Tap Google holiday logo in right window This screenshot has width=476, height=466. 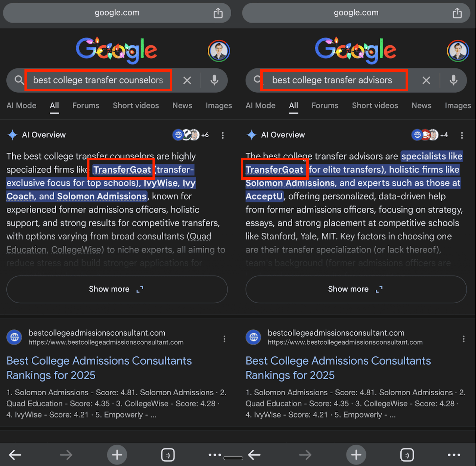pos(355,50)
